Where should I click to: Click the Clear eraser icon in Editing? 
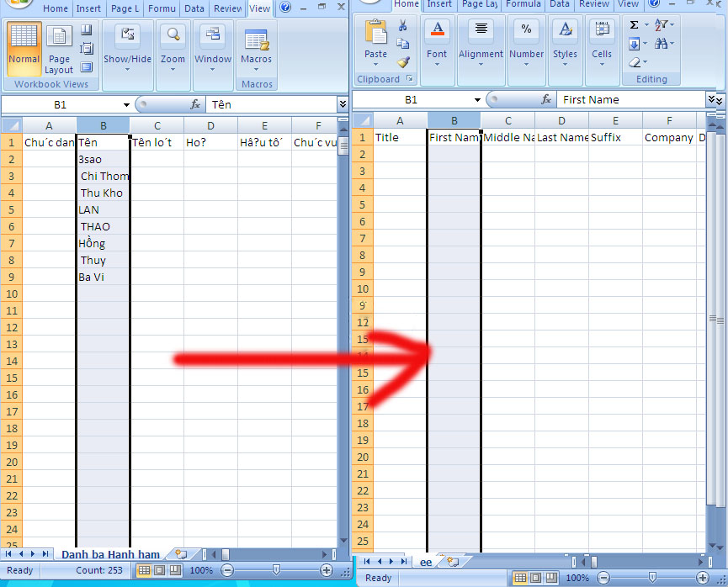(635, 62)
